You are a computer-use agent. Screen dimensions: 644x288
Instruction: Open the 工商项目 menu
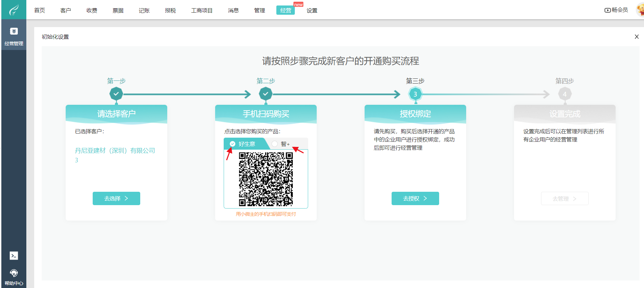(202, 11)
